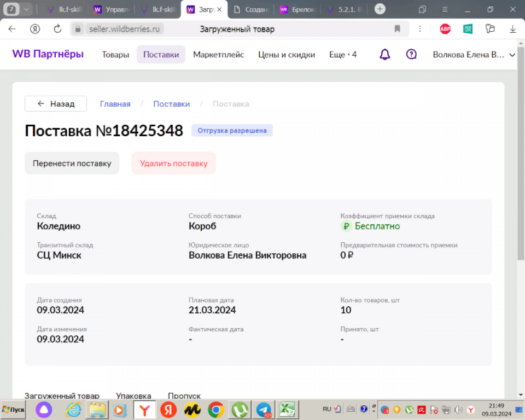Click the planned date 21.03.2024
525x420 pixels.
pos(212,310)
